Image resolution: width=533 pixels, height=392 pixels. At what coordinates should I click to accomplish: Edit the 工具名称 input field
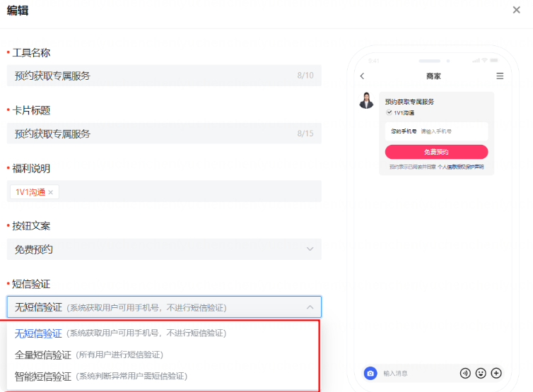coord(164,76)
